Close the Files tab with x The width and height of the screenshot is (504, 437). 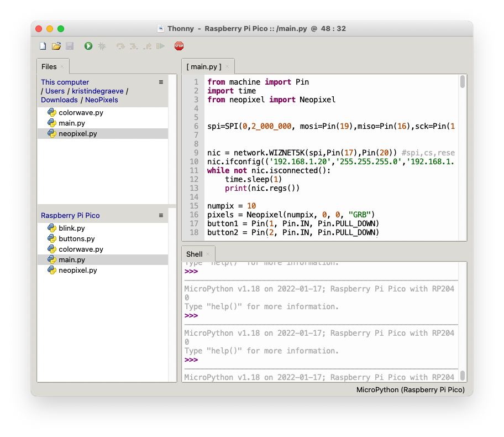(x=62, y=66)
